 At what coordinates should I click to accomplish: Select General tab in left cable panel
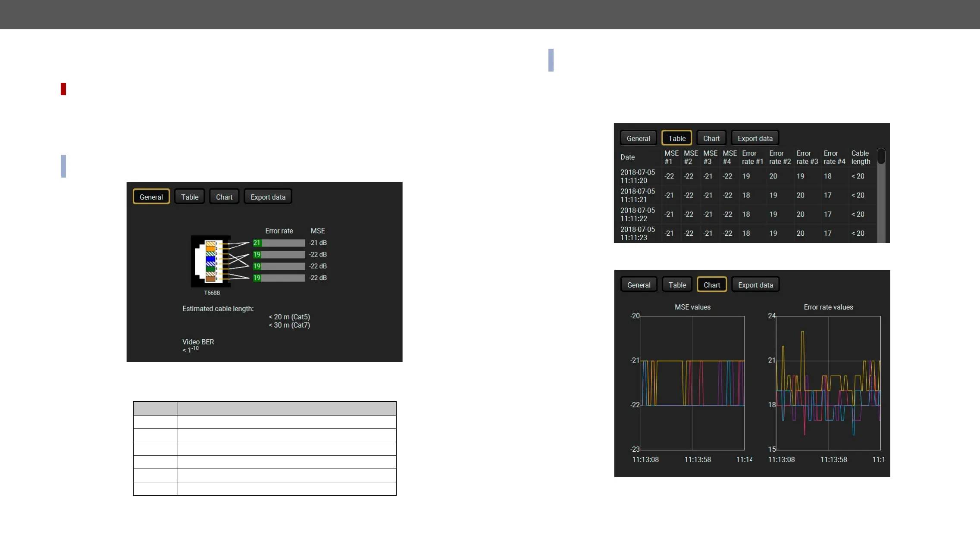[x=151, y=197]
